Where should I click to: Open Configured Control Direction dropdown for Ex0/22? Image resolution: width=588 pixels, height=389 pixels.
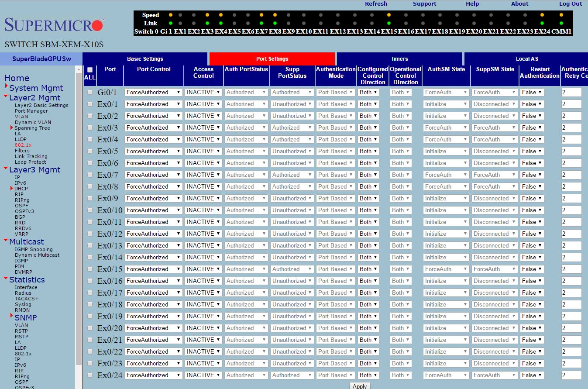coord(368,351)
